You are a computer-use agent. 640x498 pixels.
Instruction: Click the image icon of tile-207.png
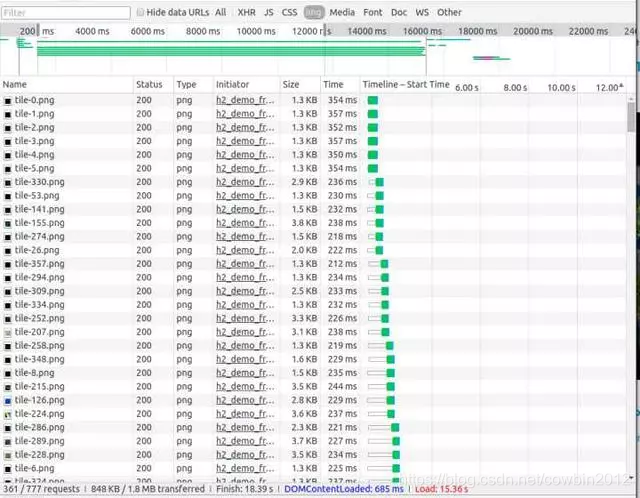click(8, 333)
